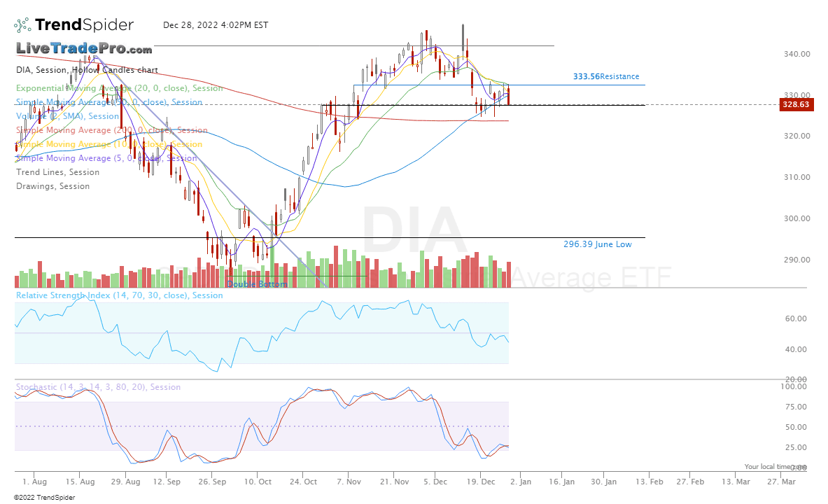Select the Simple Moving Average (50) legend item
828x504 pixels.
(x=108, y=101)
